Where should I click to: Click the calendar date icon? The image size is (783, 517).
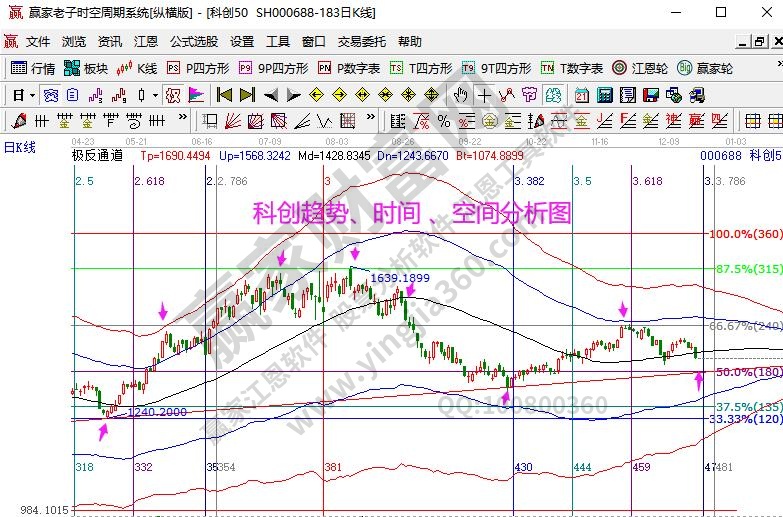[580, 95]
